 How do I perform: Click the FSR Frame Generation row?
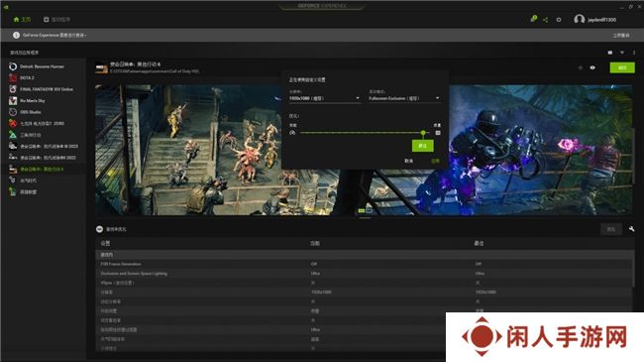[365, 264]
